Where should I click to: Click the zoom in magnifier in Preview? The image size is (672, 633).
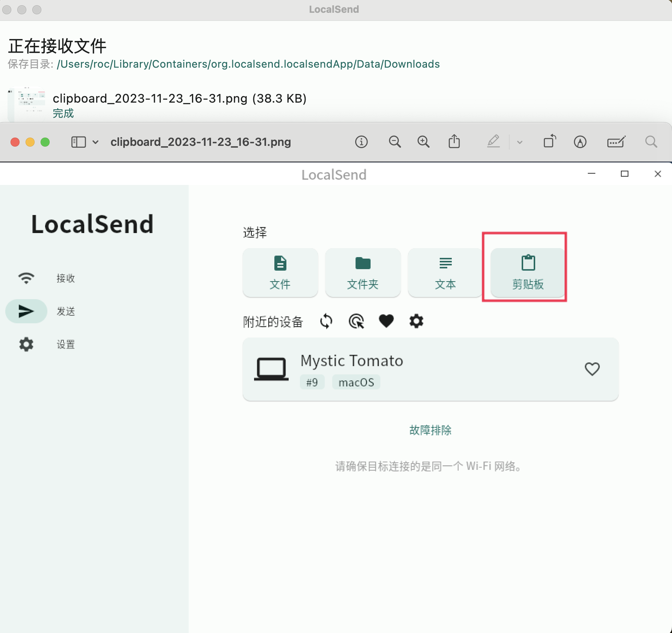423,142
